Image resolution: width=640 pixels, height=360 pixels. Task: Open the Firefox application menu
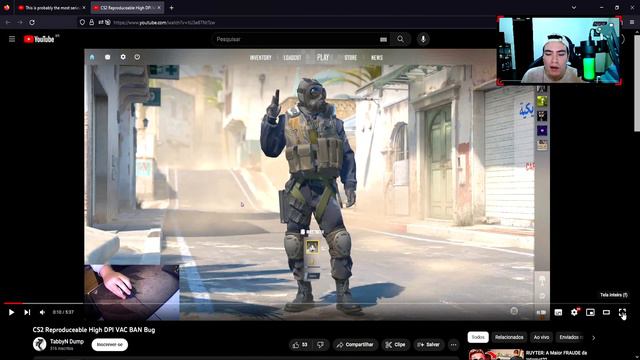point(632,22)
